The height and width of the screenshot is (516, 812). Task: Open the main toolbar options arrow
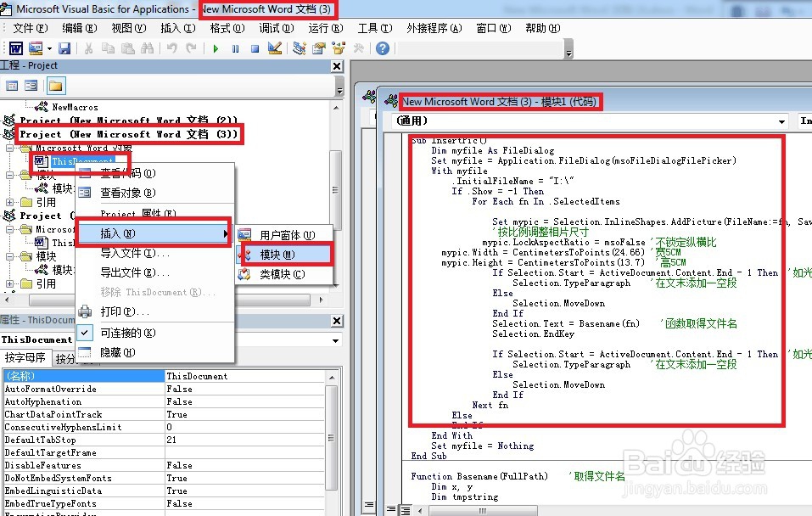coord(568,49)
